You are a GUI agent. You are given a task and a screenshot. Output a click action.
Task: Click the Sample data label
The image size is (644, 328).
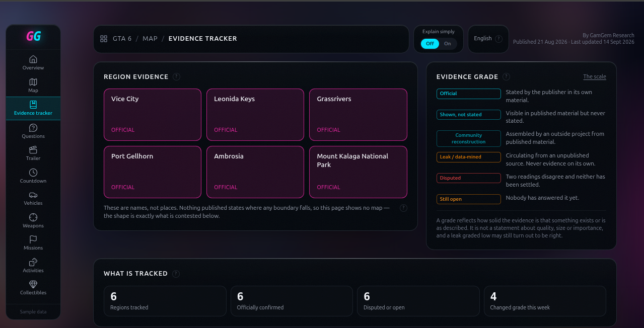click(33, 312)
